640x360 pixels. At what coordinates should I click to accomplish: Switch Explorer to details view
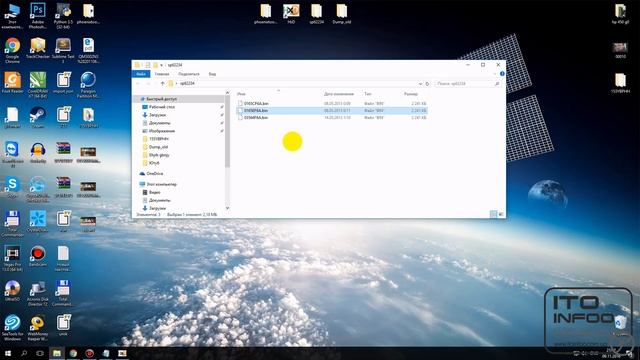(x=493, y=214)
